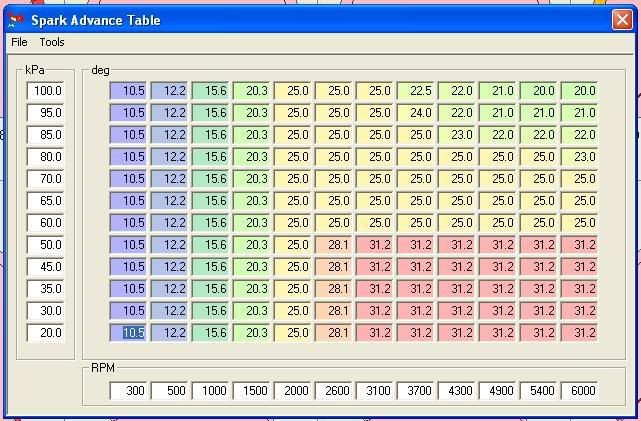Close the Spark Advance Table window

click(620, 19)
